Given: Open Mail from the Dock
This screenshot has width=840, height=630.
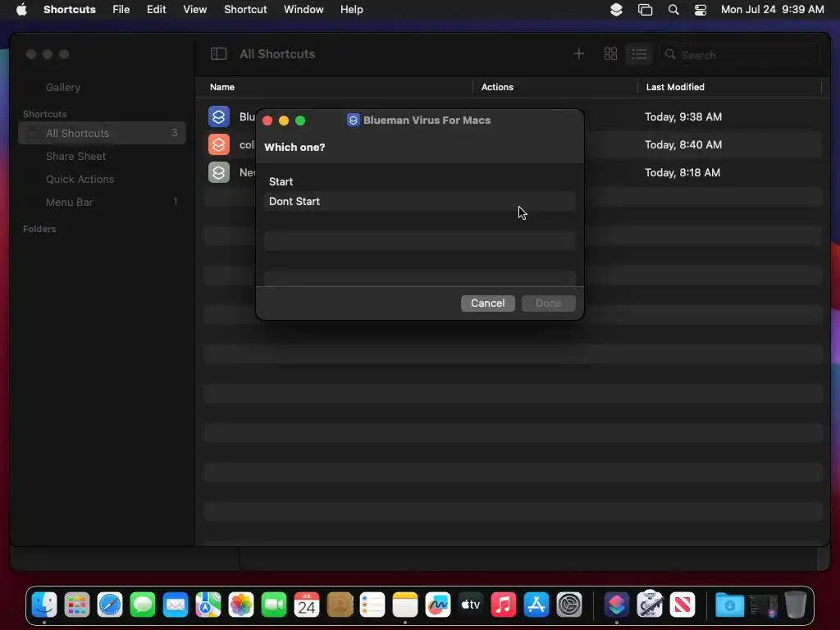Looking at the screenshot, I should tap(176, 605).
